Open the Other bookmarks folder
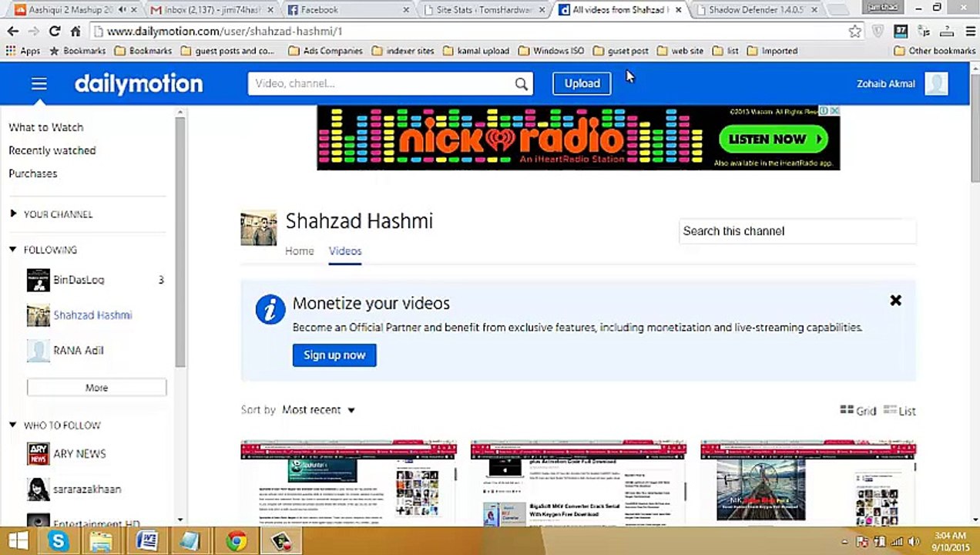 (x=935, y=51)
